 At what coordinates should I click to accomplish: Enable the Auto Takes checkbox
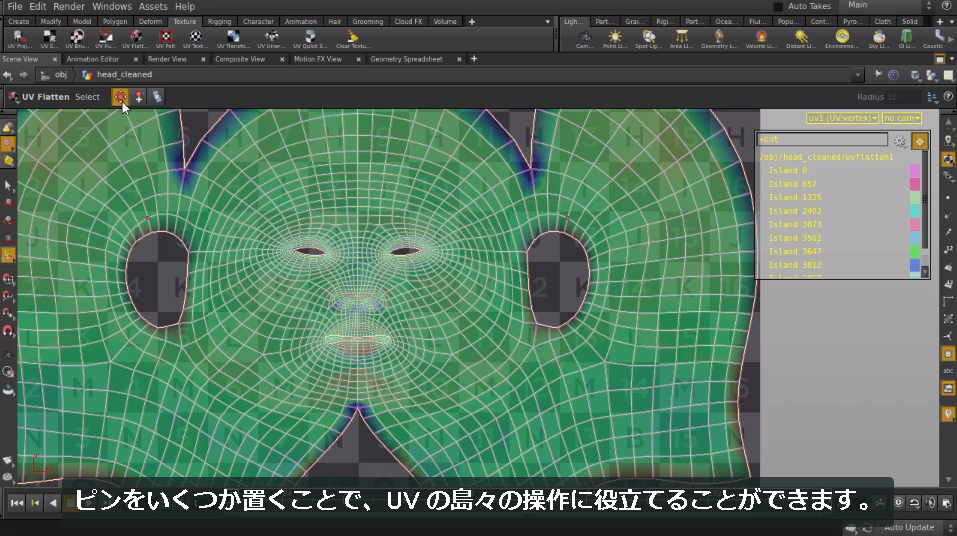[778, 6]
